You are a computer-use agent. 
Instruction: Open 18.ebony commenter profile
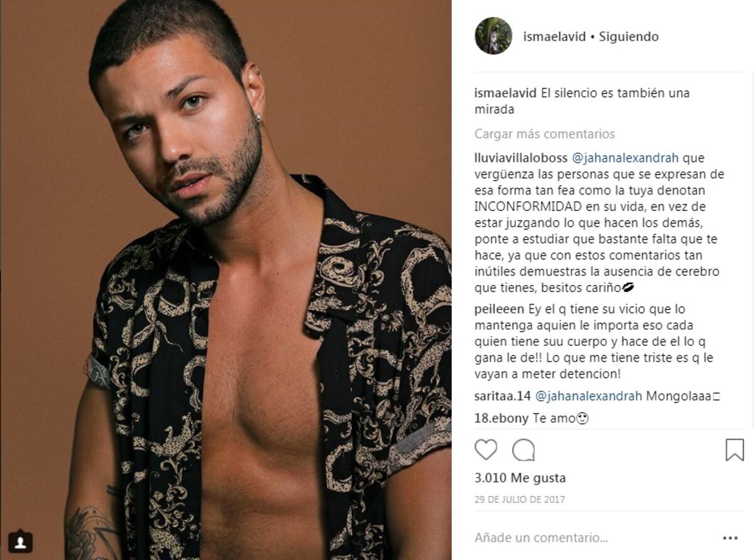[x=501, y=418]
